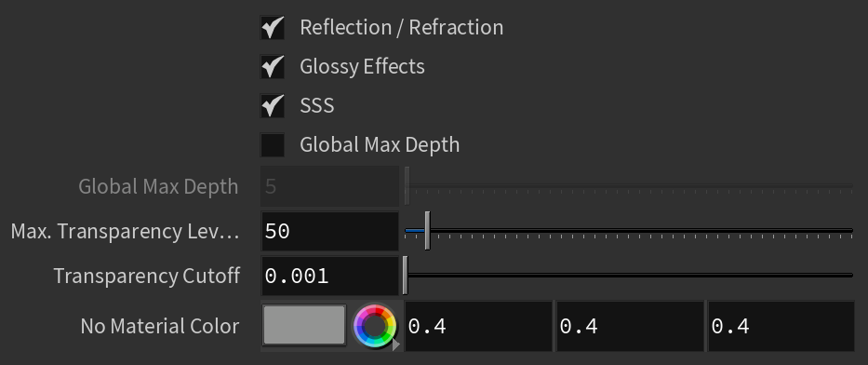Image resolution: width=868 pixels, height=365 pixels.
Task: Click the Max. Transparency Level slider track middle
Action: pyautogui.click(x=629, y=230)
